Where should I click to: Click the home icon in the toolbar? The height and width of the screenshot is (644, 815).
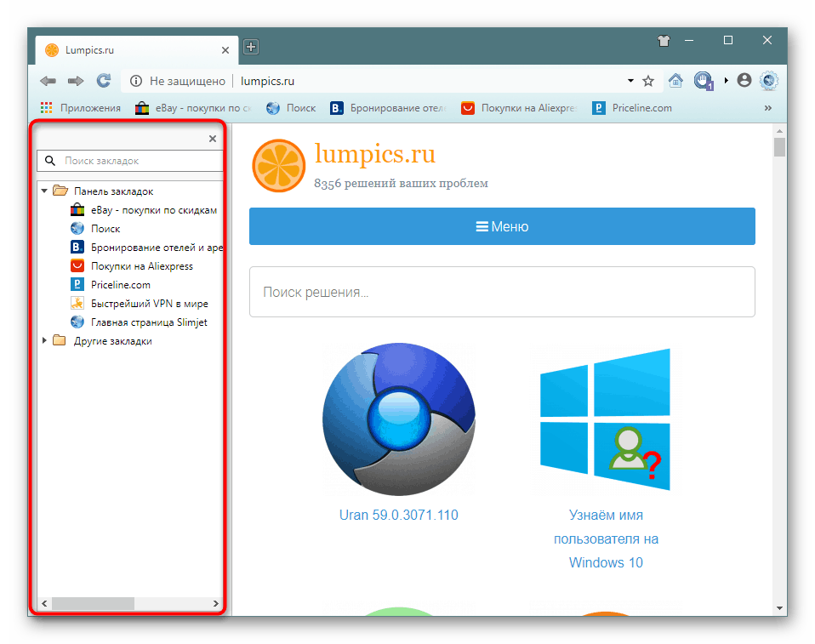coord(675,80)
